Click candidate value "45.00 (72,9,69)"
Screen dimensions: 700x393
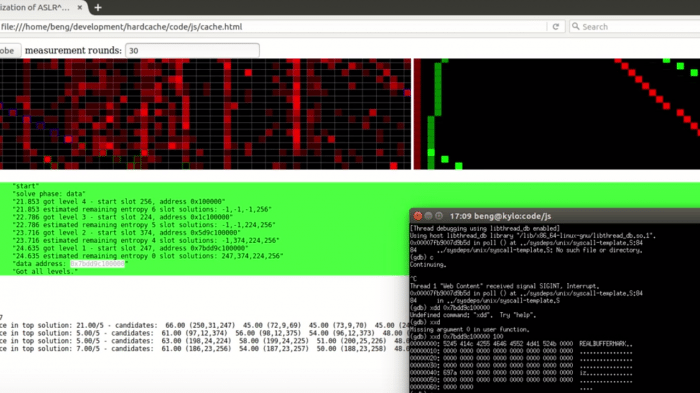272,326
